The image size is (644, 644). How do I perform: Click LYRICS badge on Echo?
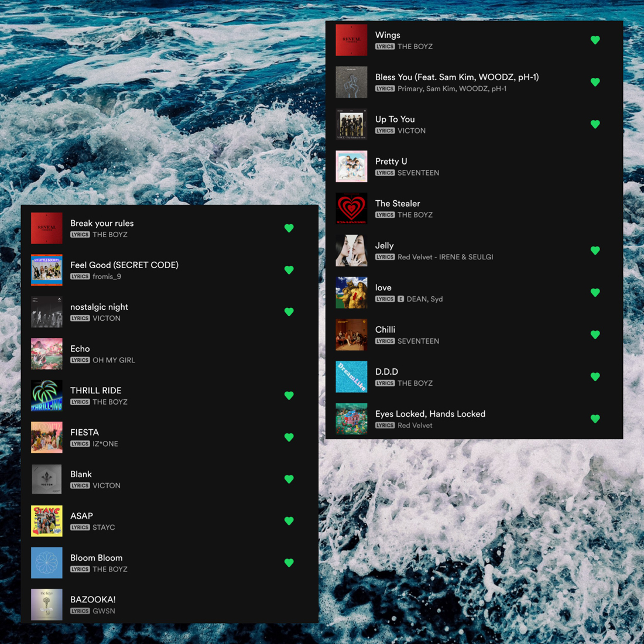tap(80, 360)
